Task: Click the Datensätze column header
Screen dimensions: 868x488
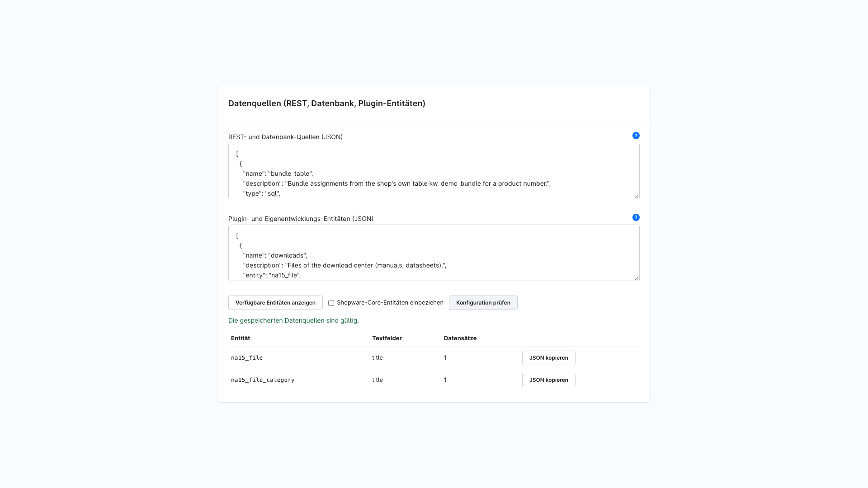Action: pos(460,338)
